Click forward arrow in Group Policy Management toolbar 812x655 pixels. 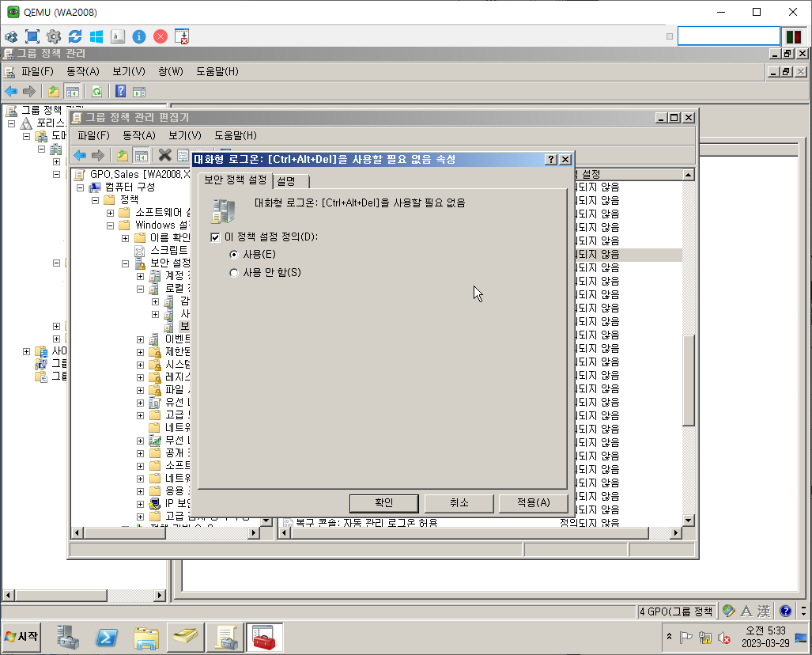[x=29, y=92]
